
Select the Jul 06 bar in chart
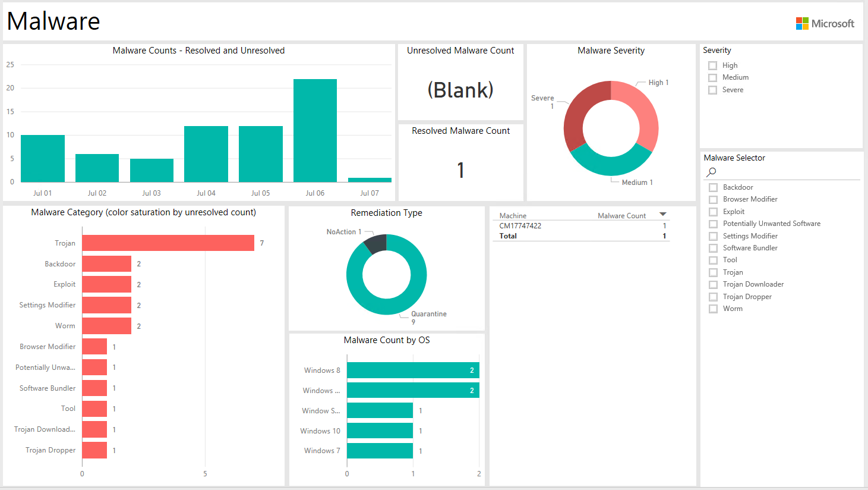315,130
